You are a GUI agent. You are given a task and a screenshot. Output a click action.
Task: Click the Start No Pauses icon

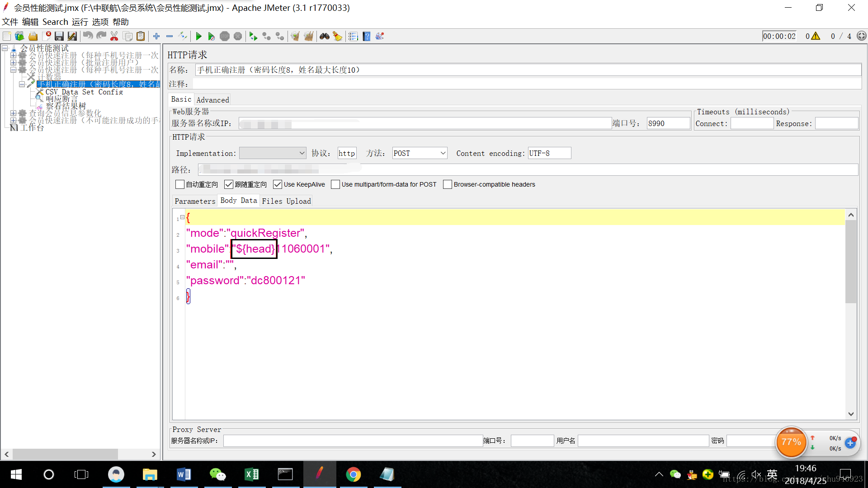(x=211, y=36)
